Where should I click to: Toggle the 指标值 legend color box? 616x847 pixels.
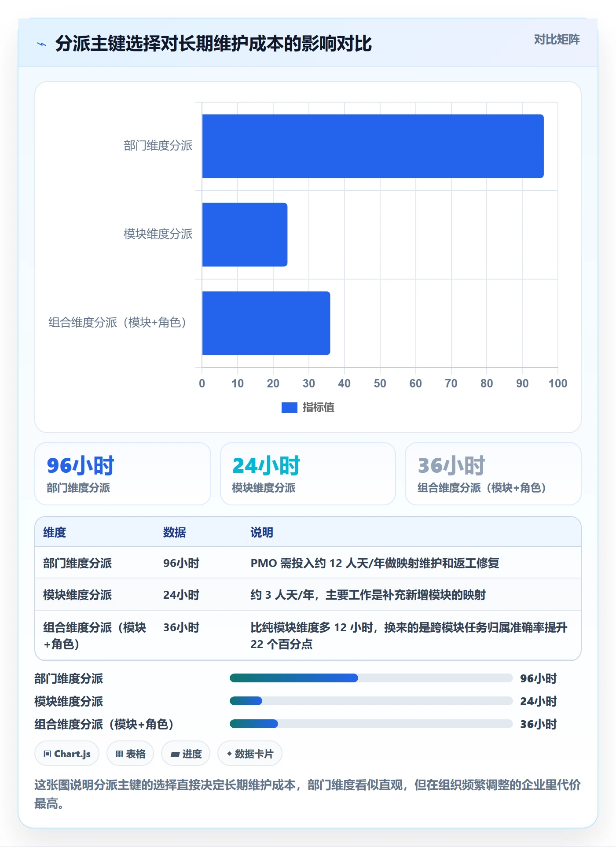pos(289,408)
